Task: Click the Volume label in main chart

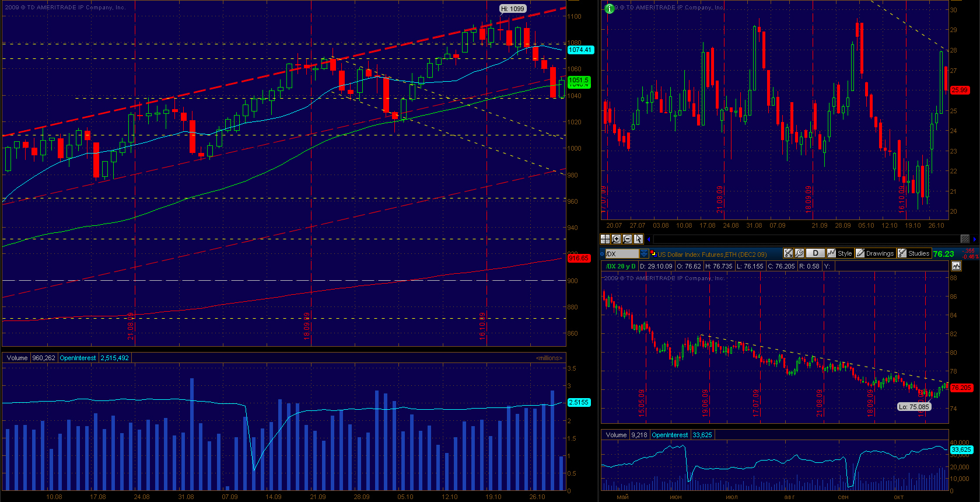Action: (17, 358)
